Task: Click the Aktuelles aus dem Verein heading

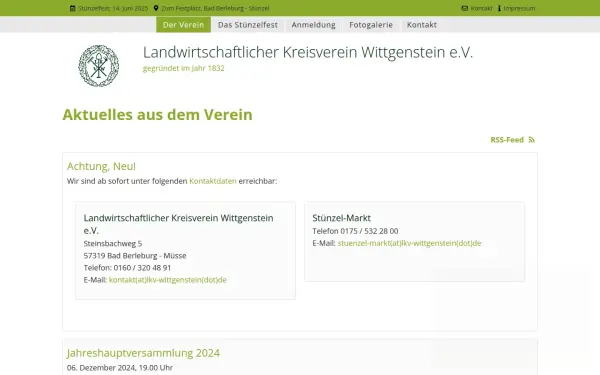Action: click(x=157, y=114)
